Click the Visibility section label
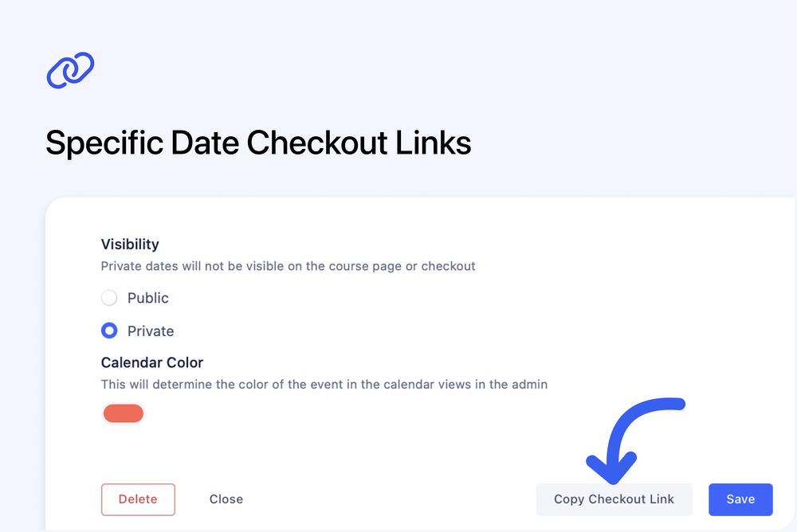Screen dimensions: 797x532 click(x=130, y=244)
